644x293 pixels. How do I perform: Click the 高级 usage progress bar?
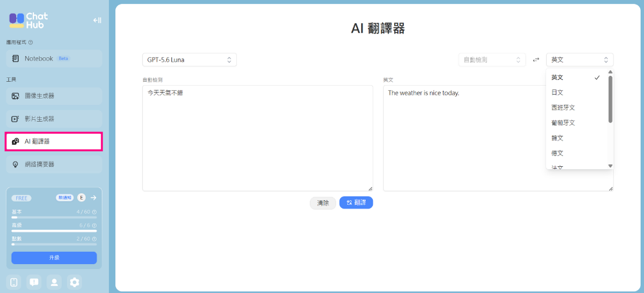tap(54, 231)
